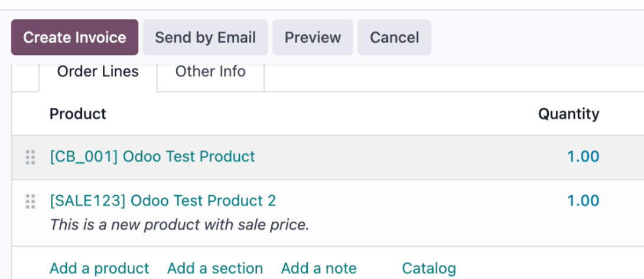The height and width of the screenshot is (279, 644).
Task: Click the Add a section link
Action: coord(215,268)
